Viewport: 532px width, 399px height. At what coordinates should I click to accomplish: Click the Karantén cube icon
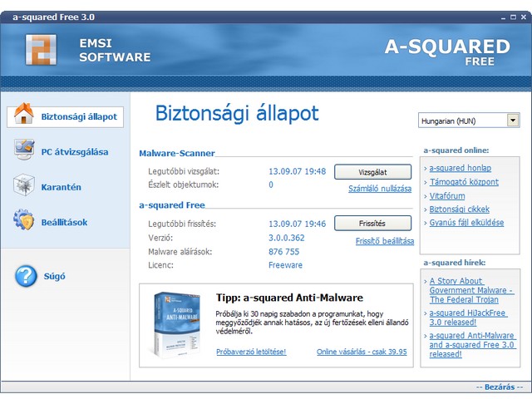pyautogui.click(x=24, y=185)
